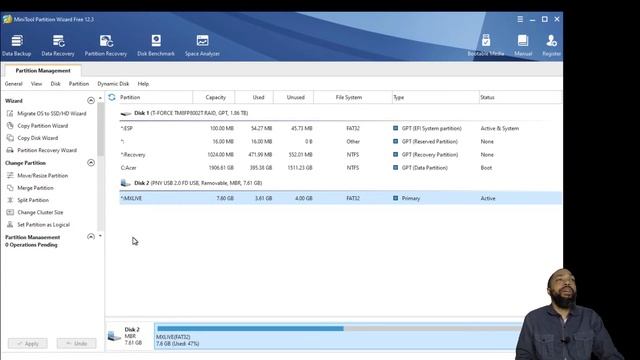
Task: Click the Move/Resize Partition icon
Action: 10,176
